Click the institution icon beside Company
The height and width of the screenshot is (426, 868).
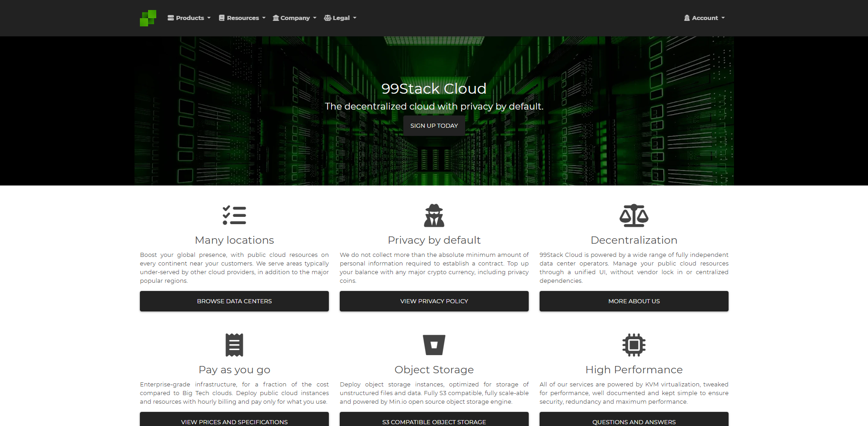(276, 18)
